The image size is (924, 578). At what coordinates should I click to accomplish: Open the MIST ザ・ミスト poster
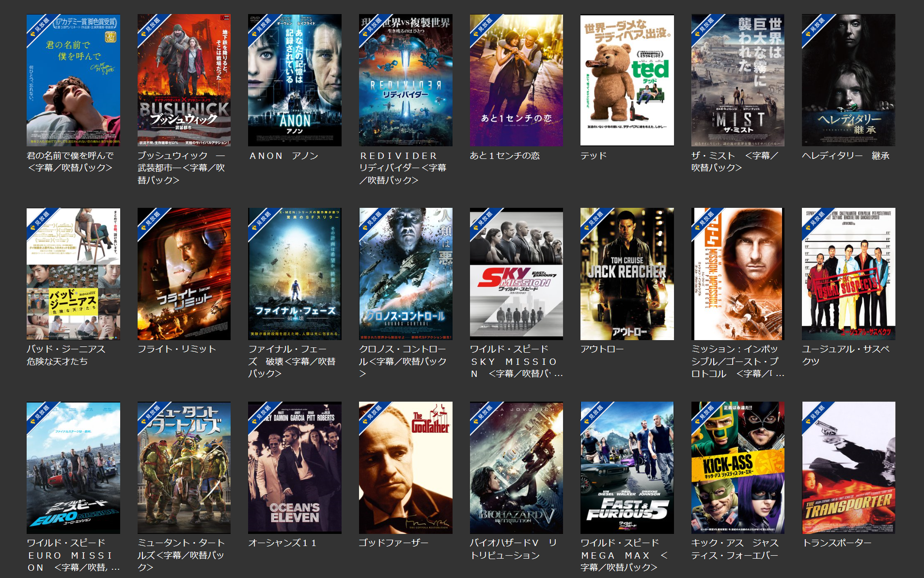click(x=738, y=80)
